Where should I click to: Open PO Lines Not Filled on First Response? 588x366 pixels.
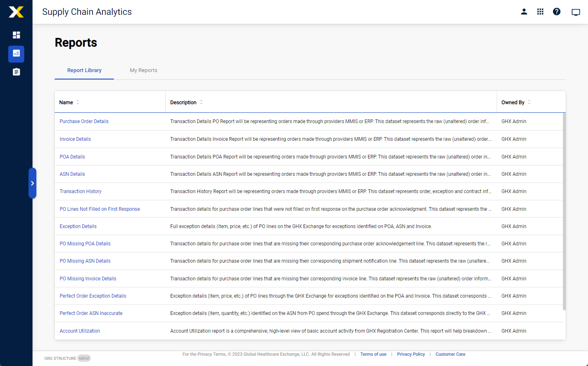pos(100,209)
